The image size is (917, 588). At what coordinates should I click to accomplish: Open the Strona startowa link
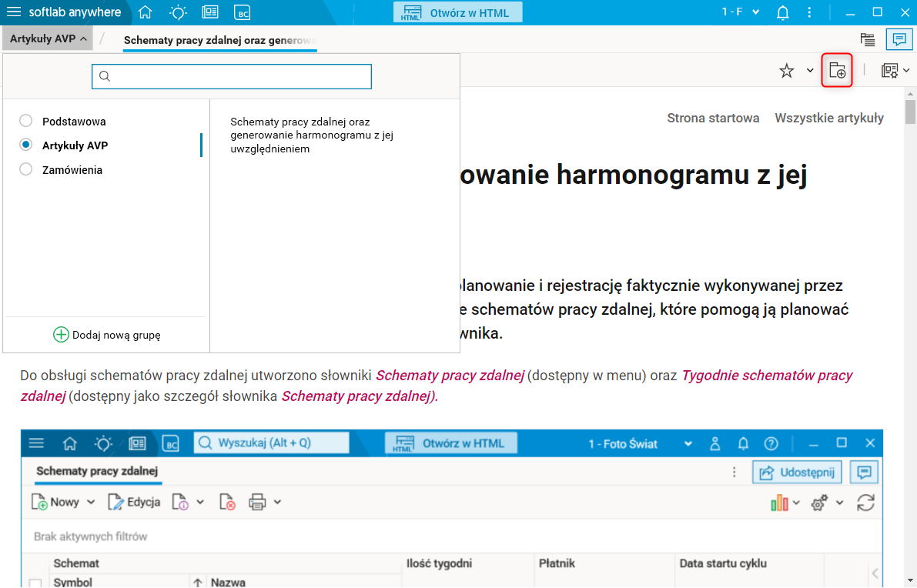coord(713,118)
